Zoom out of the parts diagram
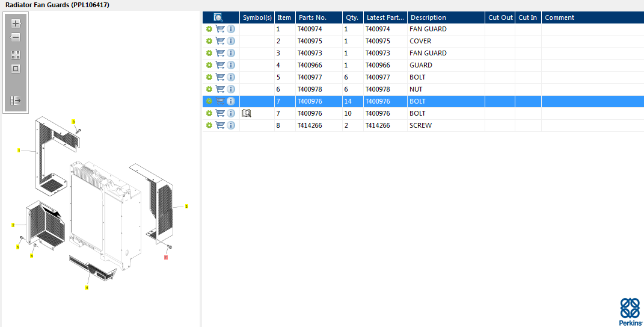This screenshot has width=644, height=327. click(16, 37)
